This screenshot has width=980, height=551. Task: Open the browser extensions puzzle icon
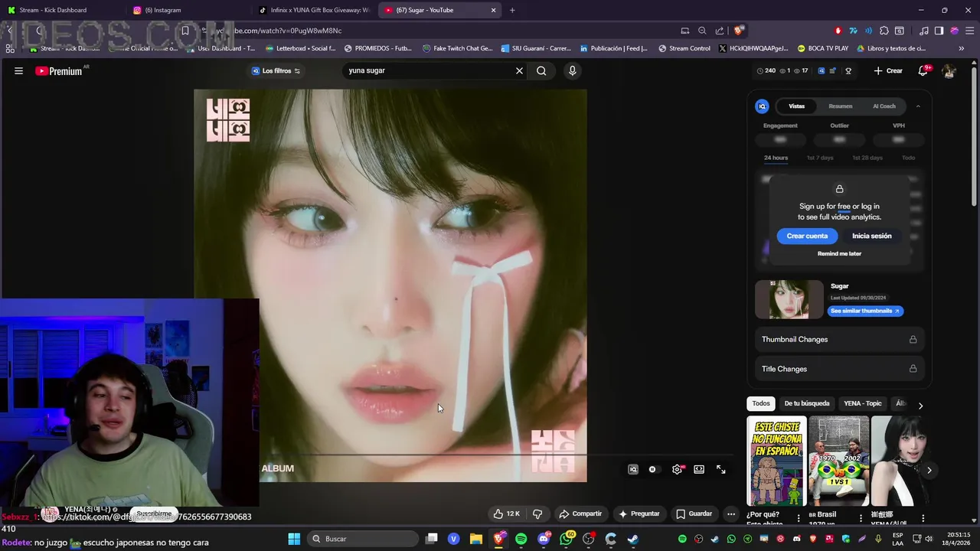point(884,31)
